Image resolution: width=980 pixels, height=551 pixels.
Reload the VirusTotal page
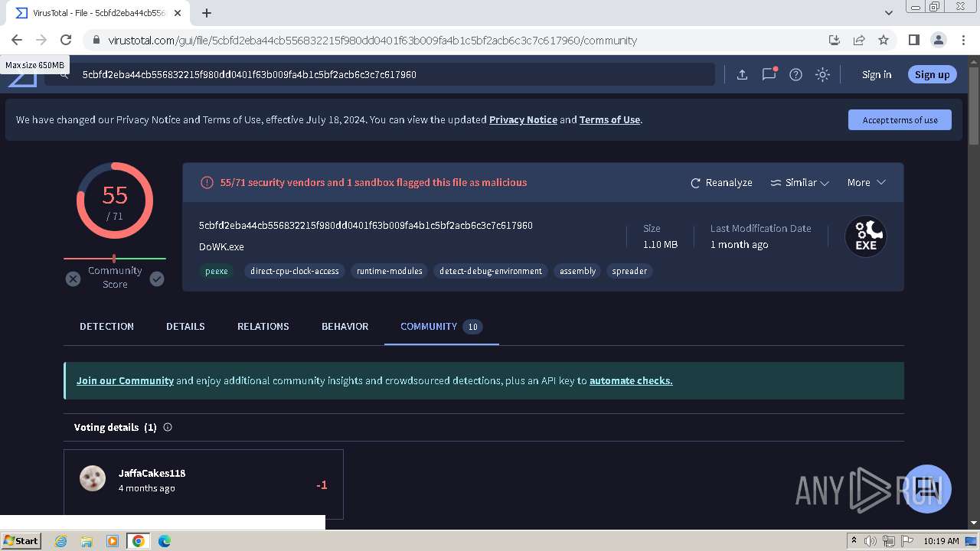coord(66,40)
